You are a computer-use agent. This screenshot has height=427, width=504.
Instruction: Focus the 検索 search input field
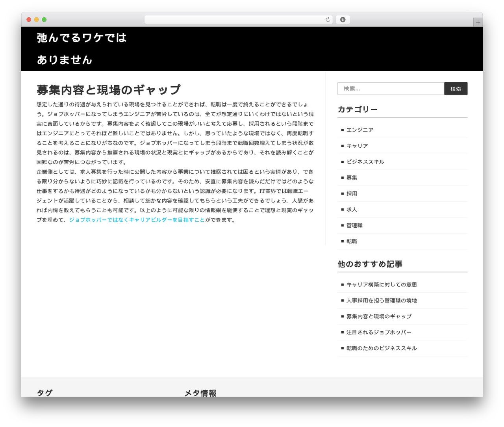(x=391, y=89)
